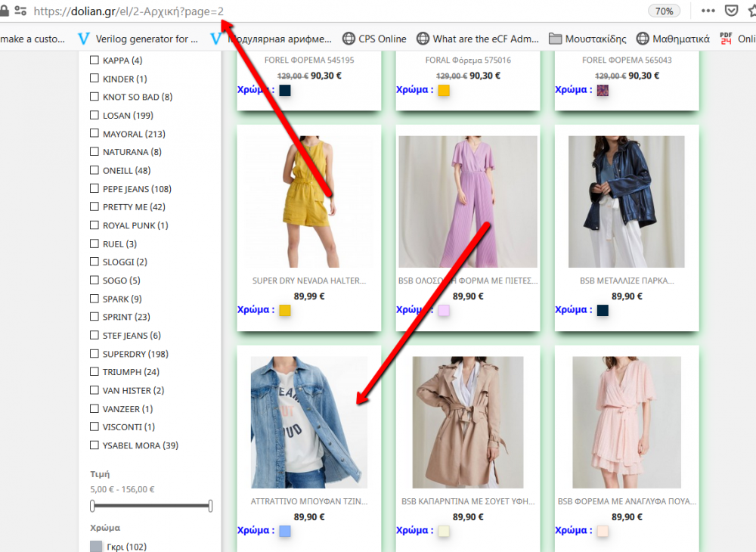This screenshot has width=756, height=552.
Task: Enable the TRIUMPH (24) checkbox
Action: coord(94,372)
